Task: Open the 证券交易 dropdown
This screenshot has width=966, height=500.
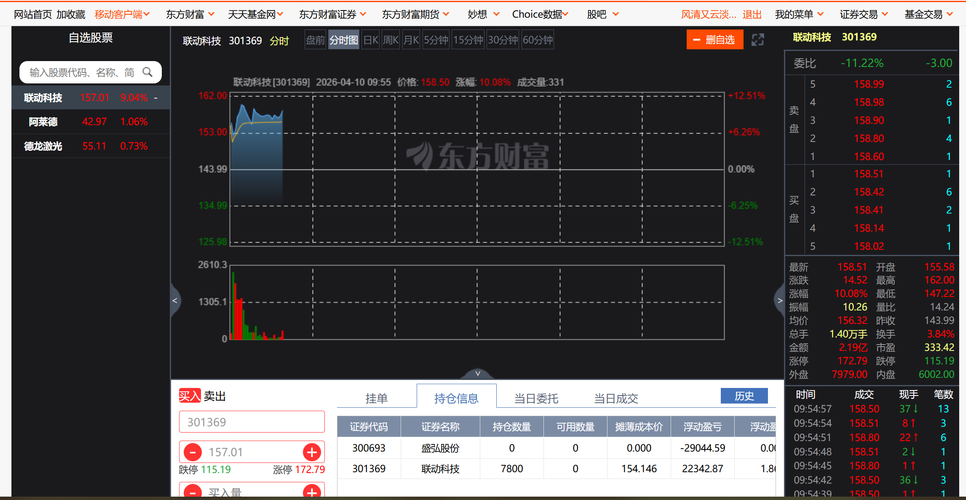Action: tap(864, 14)
